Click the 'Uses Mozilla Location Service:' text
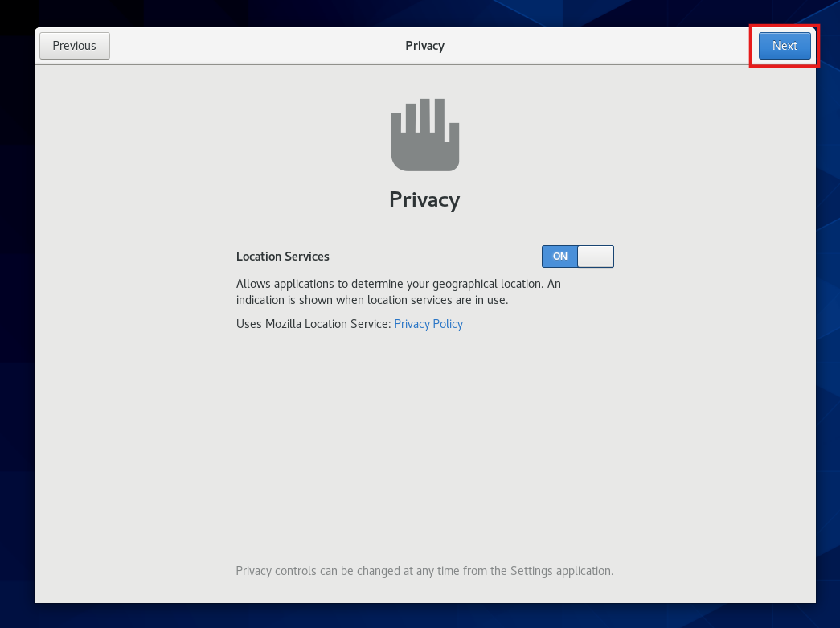Viewport: 840px width, 628px height. (314, 323)
